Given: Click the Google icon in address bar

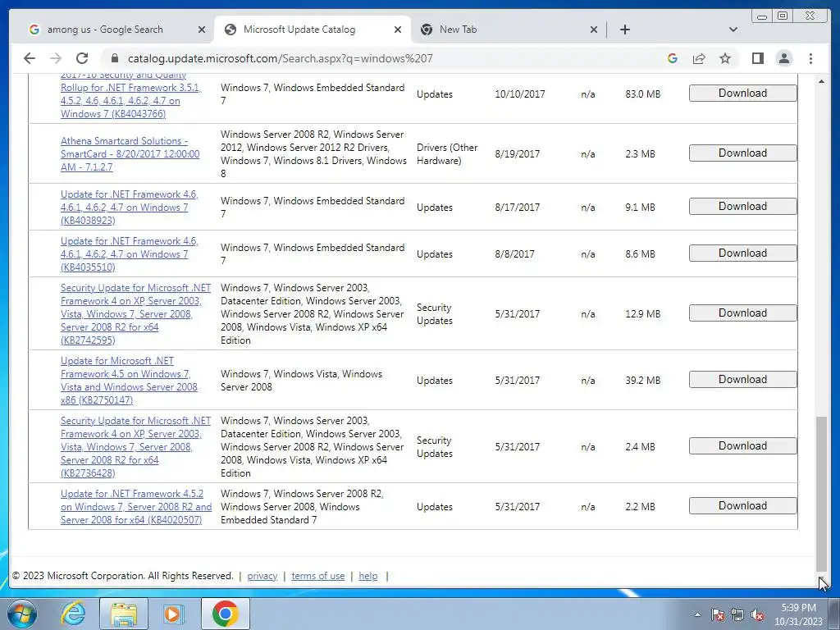Looking at the screenshot, I should tap(673, 58).
